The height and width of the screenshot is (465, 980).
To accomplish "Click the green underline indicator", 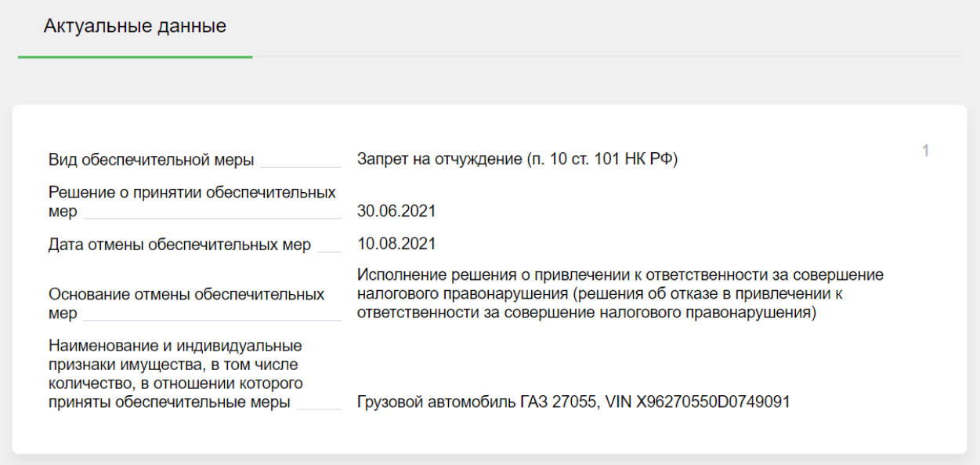I will tap(136, 55).
